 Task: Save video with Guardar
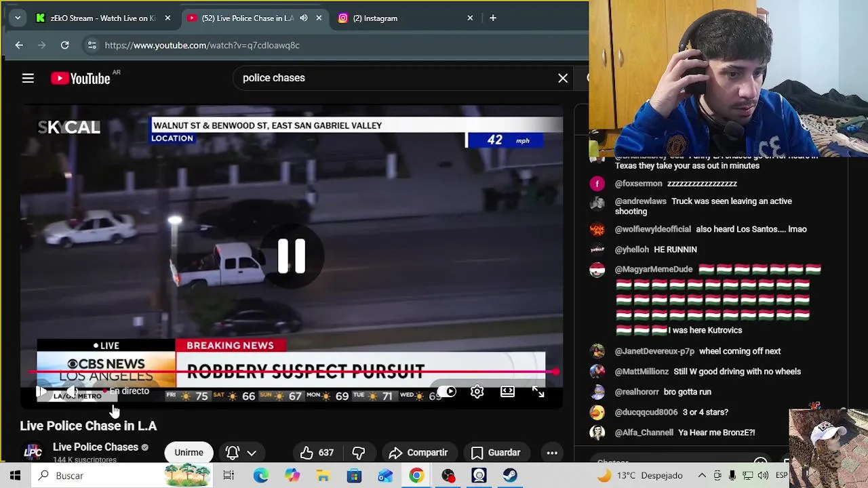[x=496, y=452]
